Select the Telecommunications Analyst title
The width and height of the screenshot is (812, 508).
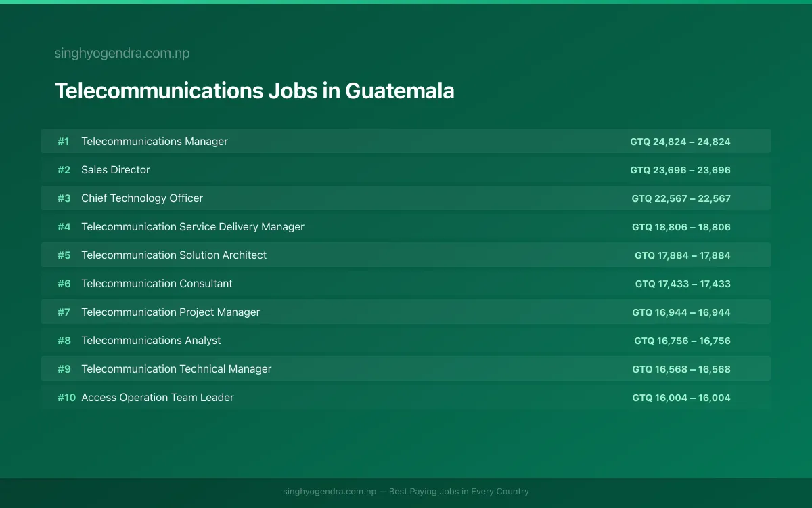click(x=151, y=341)
